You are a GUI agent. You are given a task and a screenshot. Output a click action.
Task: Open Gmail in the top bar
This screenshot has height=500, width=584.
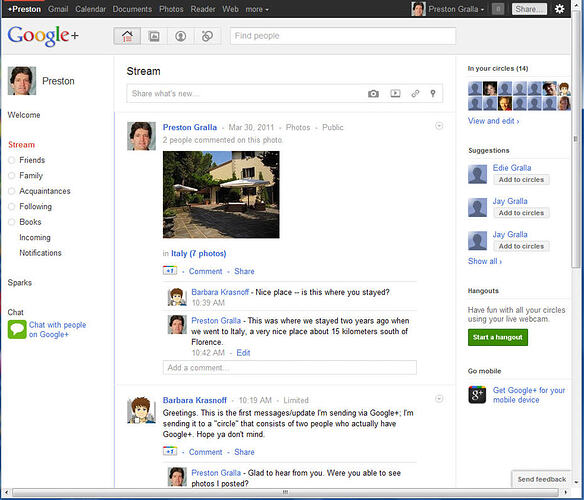[x=58, y=9]
